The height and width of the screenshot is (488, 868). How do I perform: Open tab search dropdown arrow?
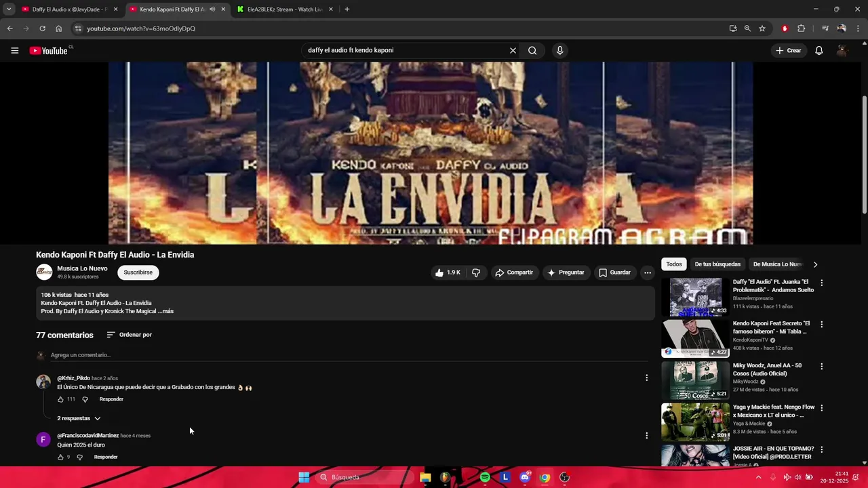pos(9,9)
